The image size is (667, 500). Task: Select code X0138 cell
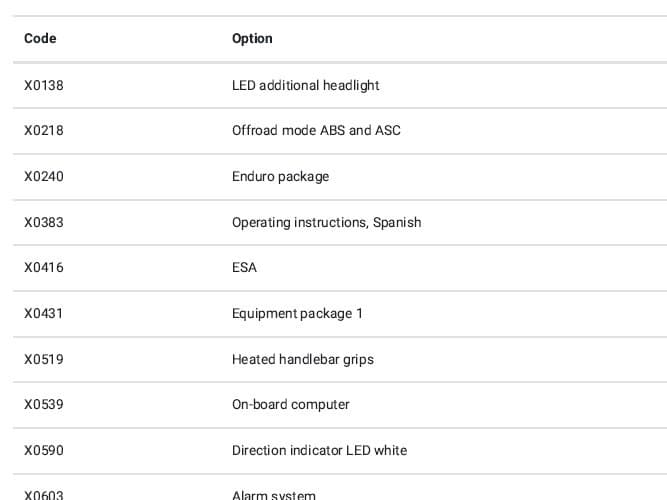tap(44, 85)
